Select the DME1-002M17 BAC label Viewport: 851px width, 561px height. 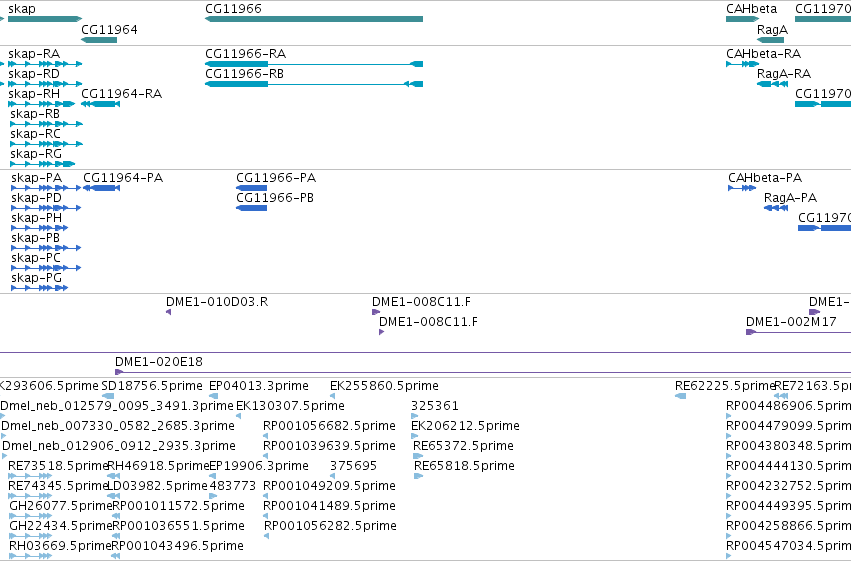point(791,322)
